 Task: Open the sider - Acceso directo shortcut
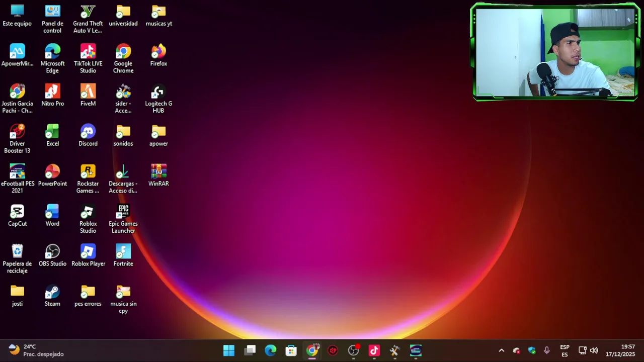[x=123, y=99]
